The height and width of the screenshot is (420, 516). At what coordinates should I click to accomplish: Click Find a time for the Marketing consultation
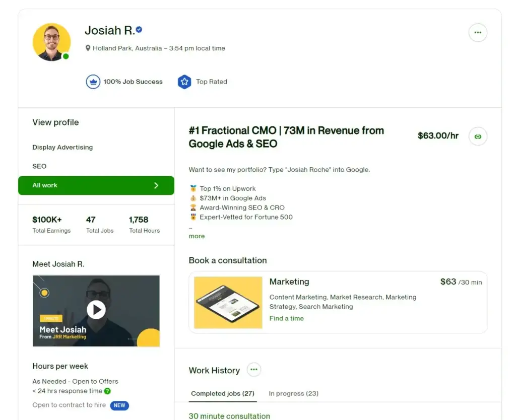point(286,318)
